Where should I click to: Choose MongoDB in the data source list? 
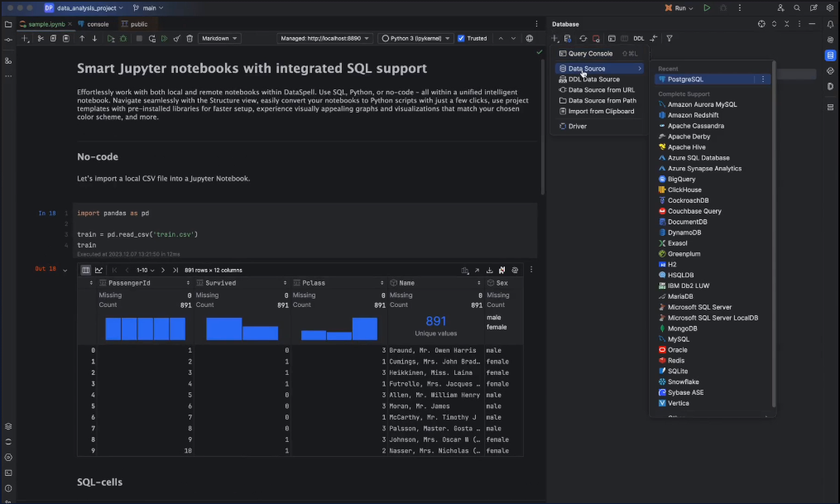(713, 329)
